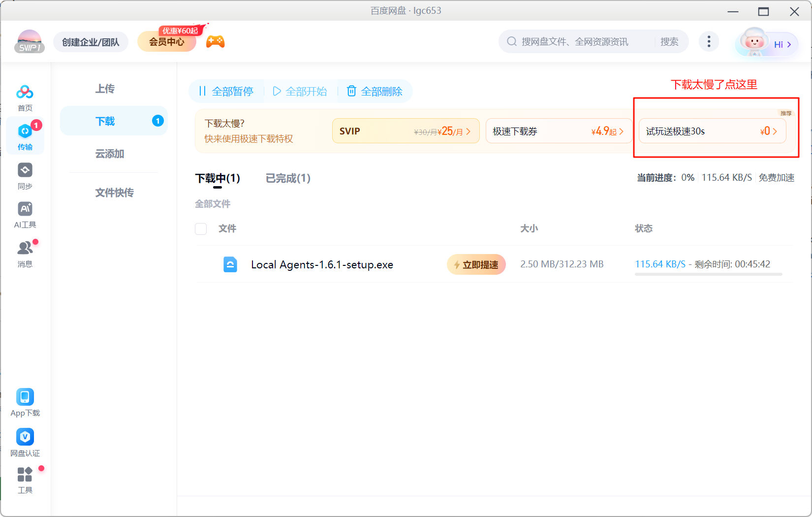Viewport: 812px width, 517px height.
Task: Switch to 下载中(1) tab
Action: point(218,178)
